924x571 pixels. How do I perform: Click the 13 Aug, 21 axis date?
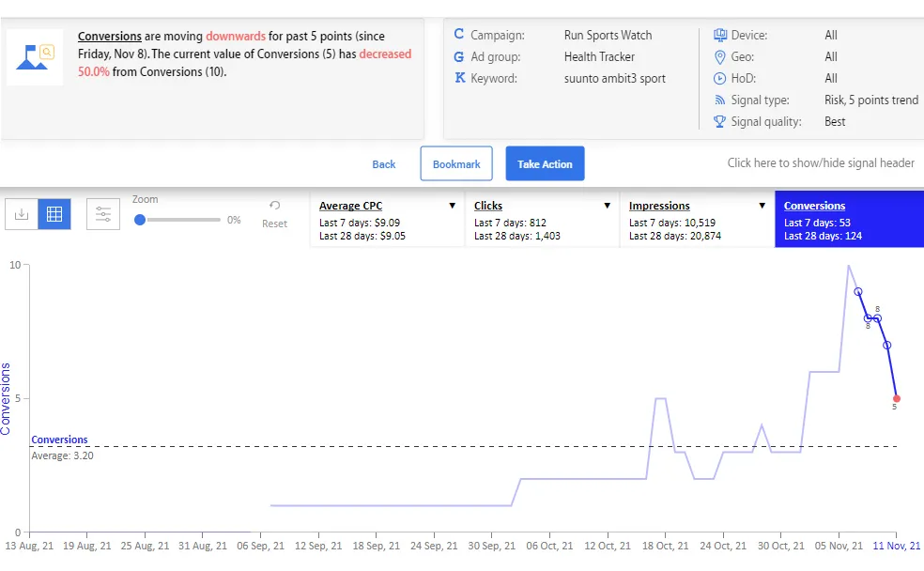(x=29, y=546)
